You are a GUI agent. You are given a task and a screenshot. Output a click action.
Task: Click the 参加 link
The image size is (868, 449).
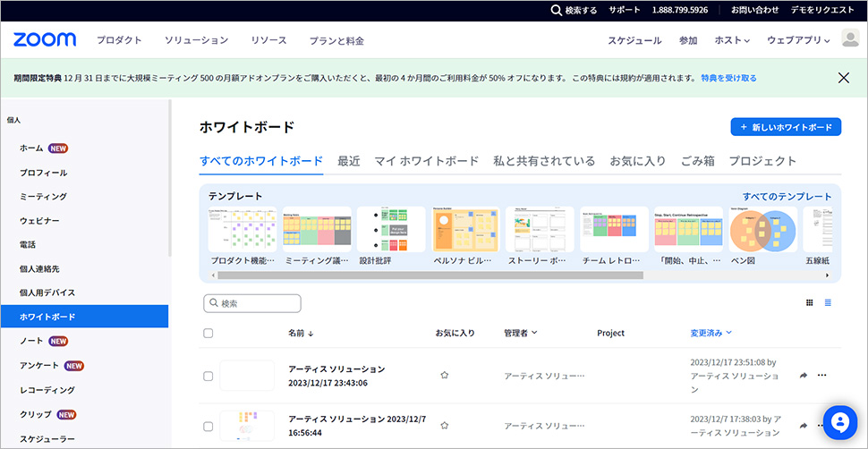click(x=688, y=40)
